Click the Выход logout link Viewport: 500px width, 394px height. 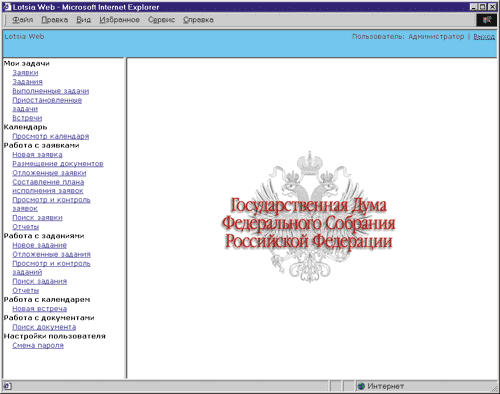484,37
